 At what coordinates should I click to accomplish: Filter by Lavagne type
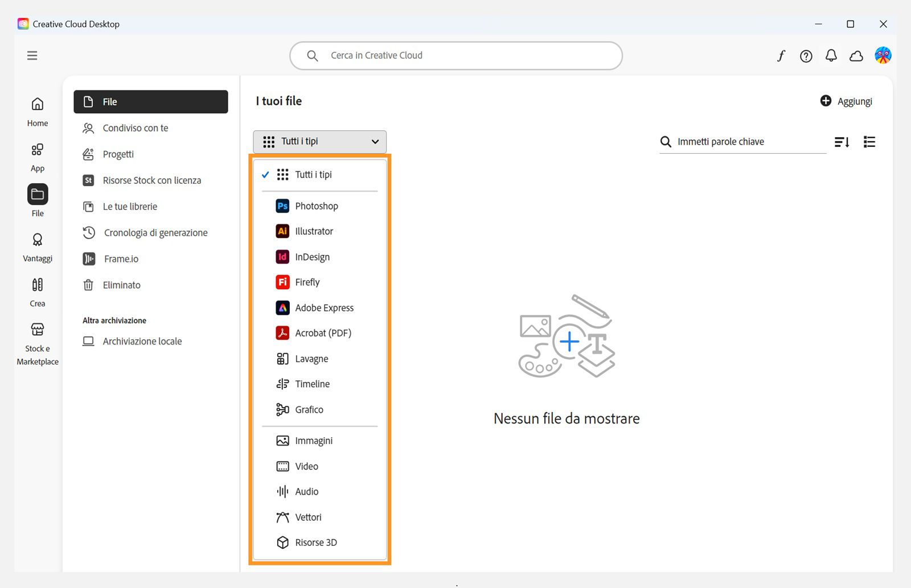(x=320, y=359)
